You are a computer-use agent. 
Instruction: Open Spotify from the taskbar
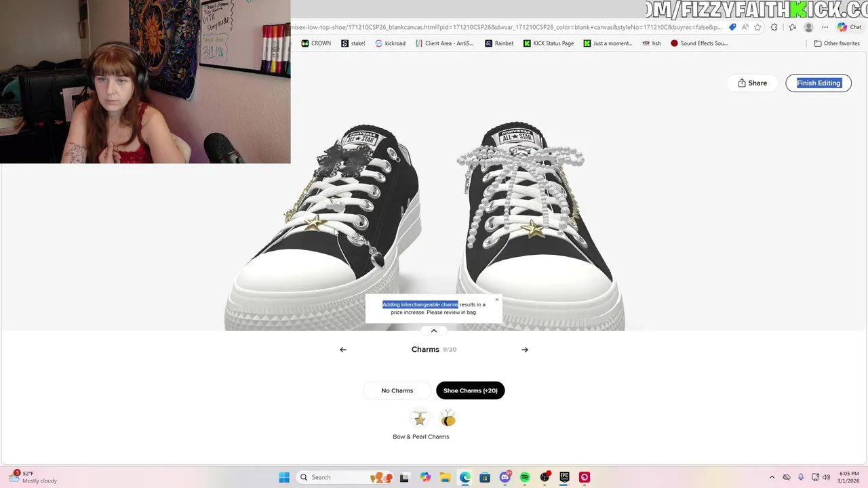525,477
